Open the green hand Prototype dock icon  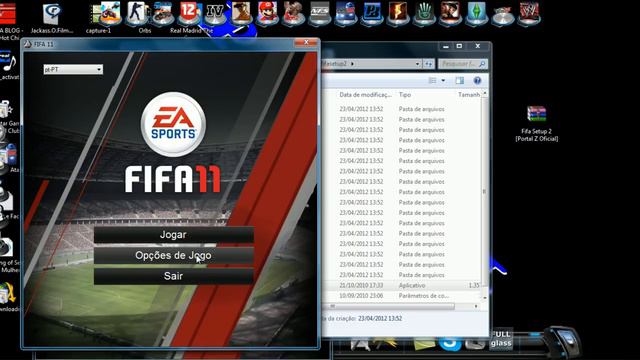coord(424,13)
